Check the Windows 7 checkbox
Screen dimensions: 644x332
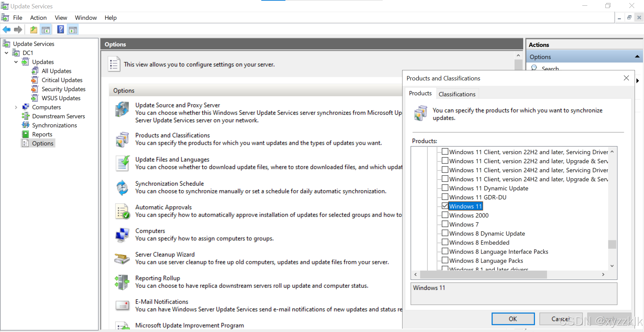445,224
